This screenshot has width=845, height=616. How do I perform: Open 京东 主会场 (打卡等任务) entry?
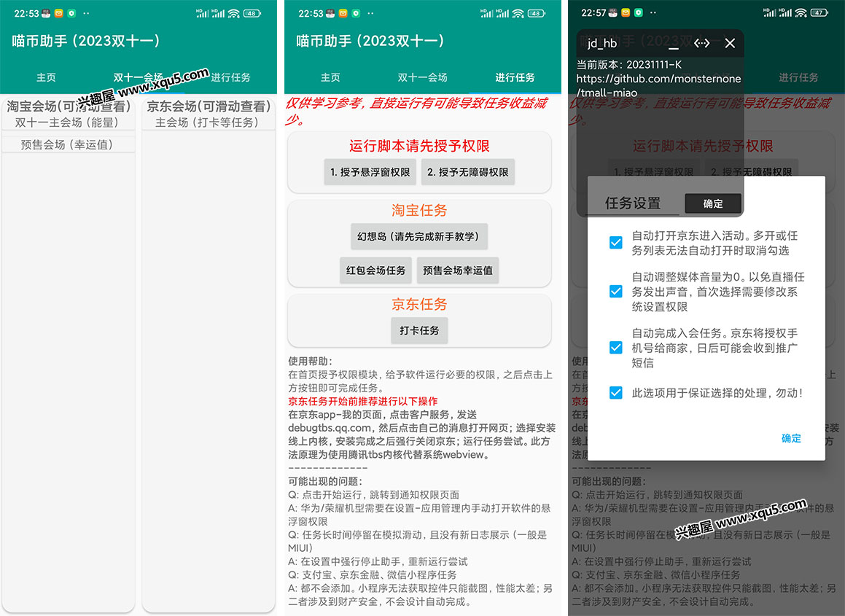(207, 123)
